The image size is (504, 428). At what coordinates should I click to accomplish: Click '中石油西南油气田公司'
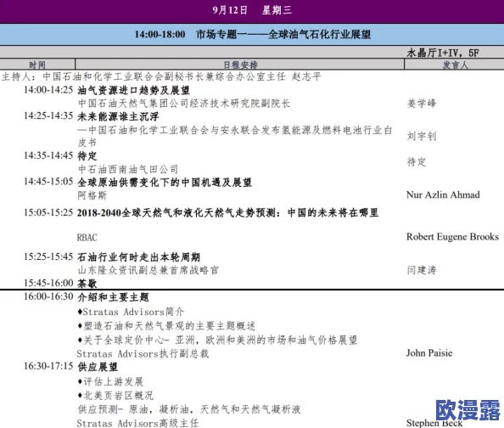pos(128,169)
